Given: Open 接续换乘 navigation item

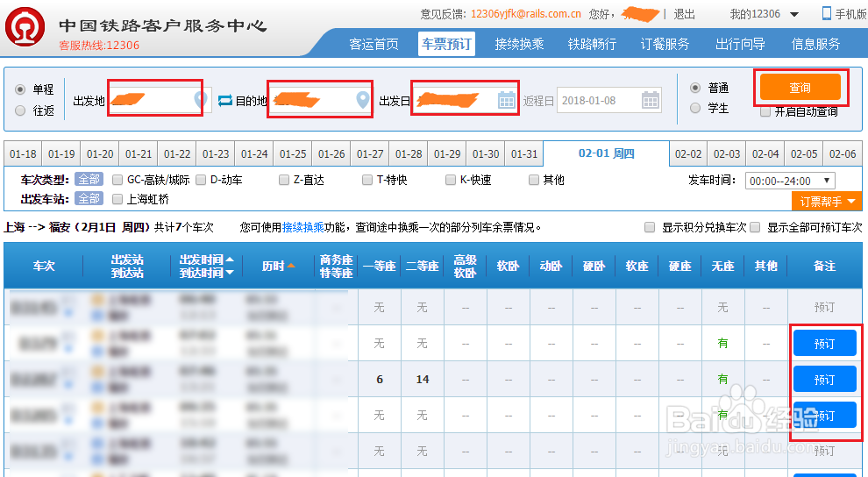Looking at the screenshot, I should point(519,44).
